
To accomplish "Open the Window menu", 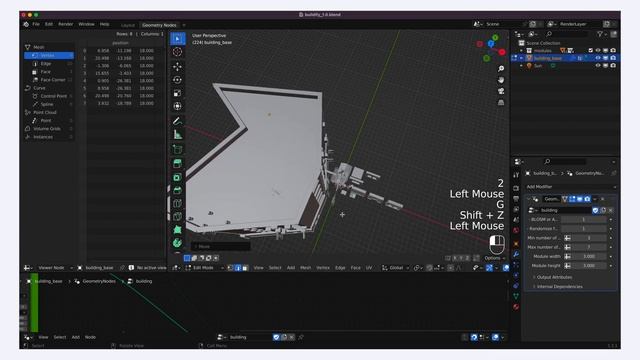I will (86, 24).
